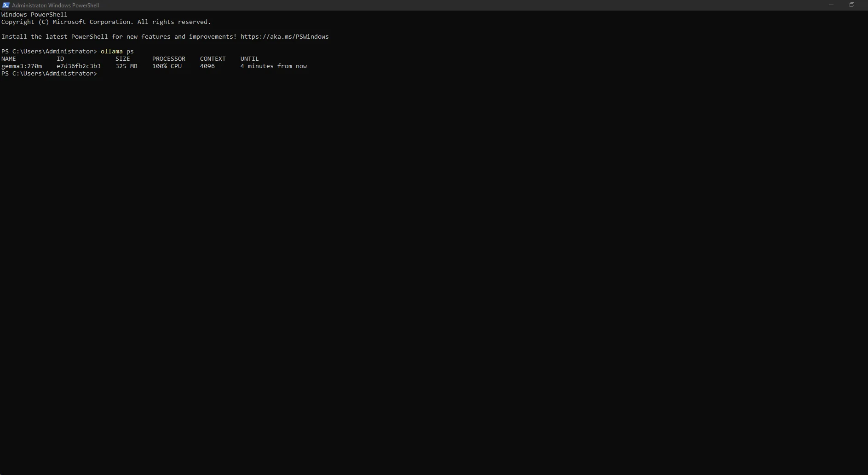The height and width of the screenshot is (475, 868).
Task: Click the gemma3:270m model name
Action: pyautogui.click(x=22, y=66)
